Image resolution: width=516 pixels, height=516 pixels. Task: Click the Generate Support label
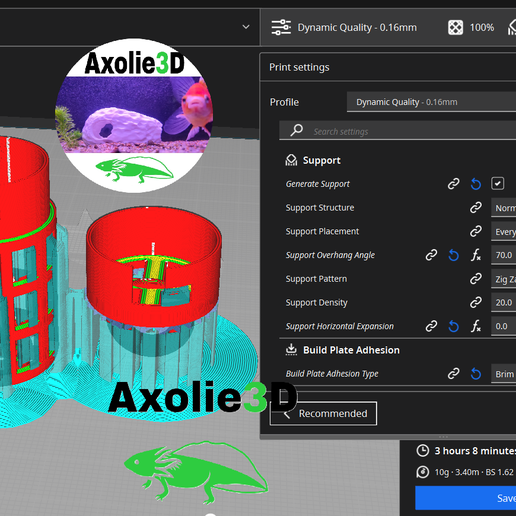coord(318,184)
